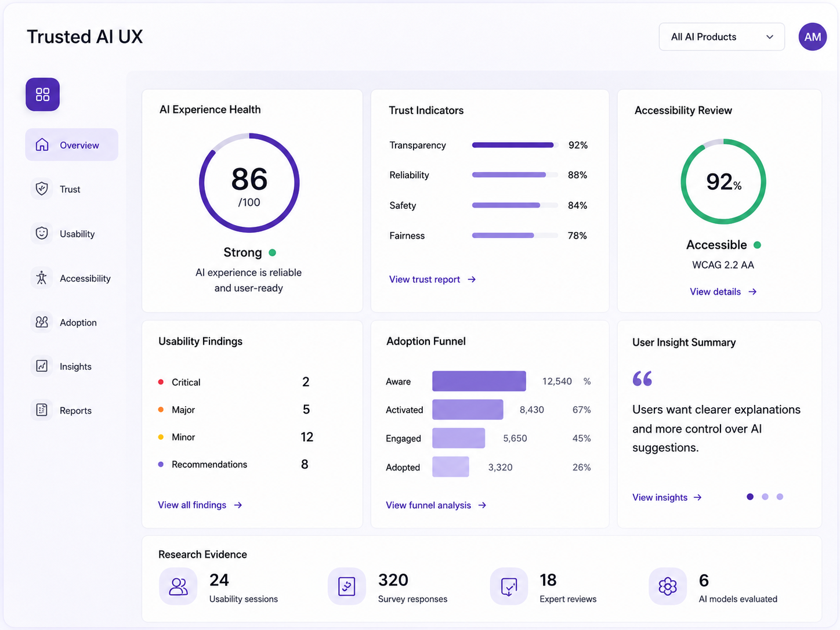This screenshot has height=630, width=840.
Task: Select the first insight carousel dot
Action: (750, 497)
